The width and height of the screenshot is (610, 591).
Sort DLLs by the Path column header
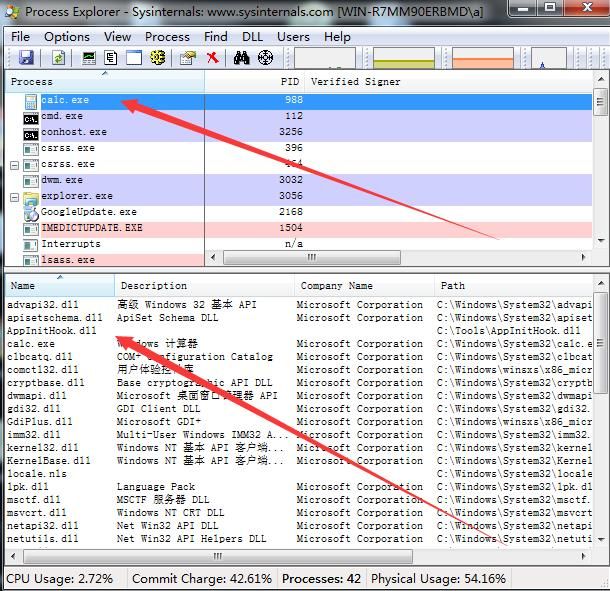(x=514, y=286)
